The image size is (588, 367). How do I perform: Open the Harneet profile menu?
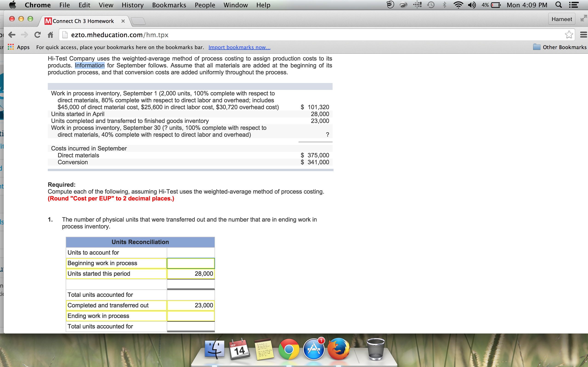(562, 19)
